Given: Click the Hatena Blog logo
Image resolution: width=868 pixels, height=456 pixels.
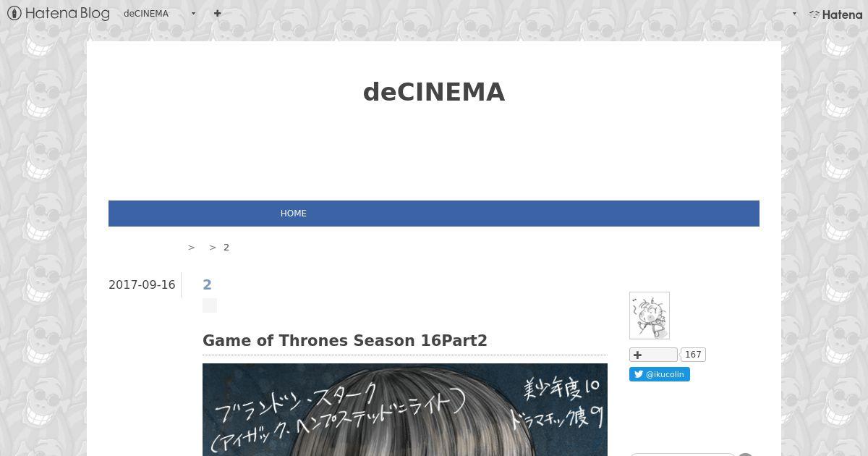Looking at the screenshot, I should pyautogui.click(x=59, y=13).
